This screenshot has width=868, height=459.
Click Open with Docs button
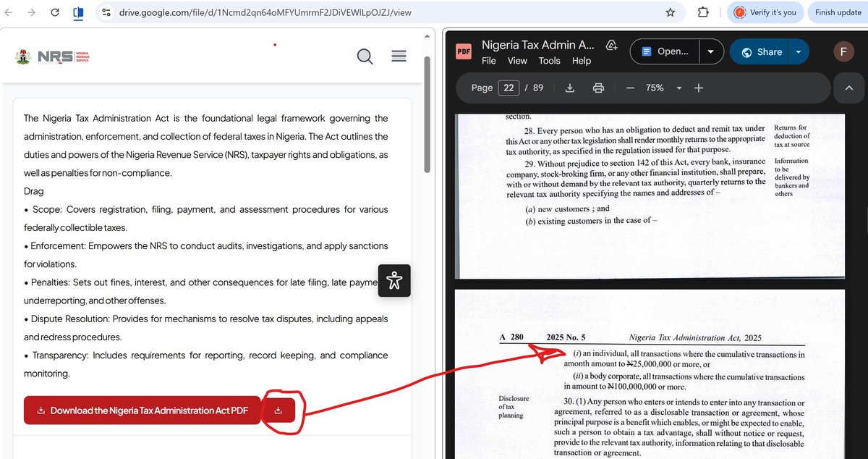click(x=665, y=51)
